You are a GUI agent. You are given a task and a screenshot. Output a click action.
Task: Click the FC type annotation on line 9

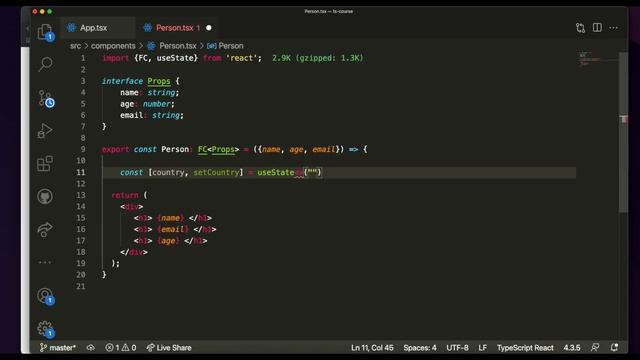[202, 149]
